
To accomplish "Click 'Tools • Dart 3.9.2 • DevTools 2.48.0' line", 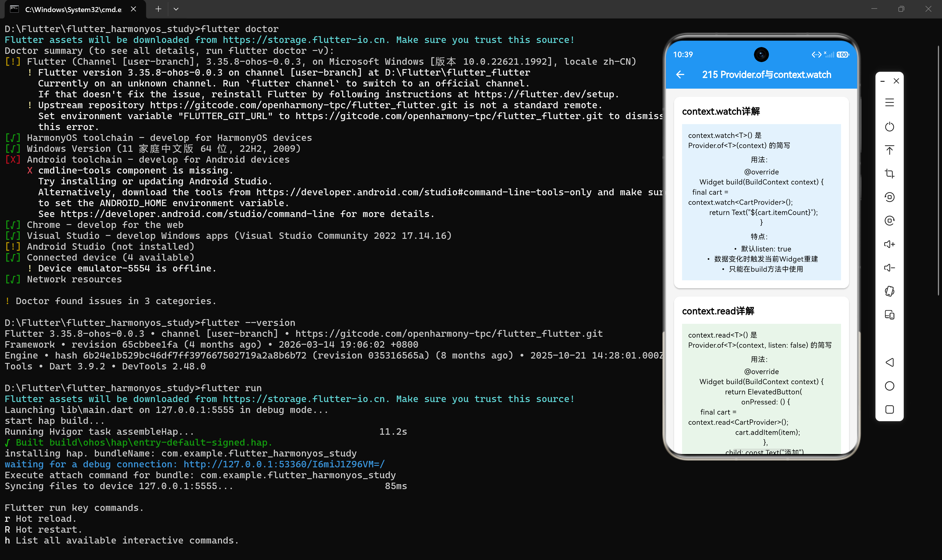I will point(105,366).
